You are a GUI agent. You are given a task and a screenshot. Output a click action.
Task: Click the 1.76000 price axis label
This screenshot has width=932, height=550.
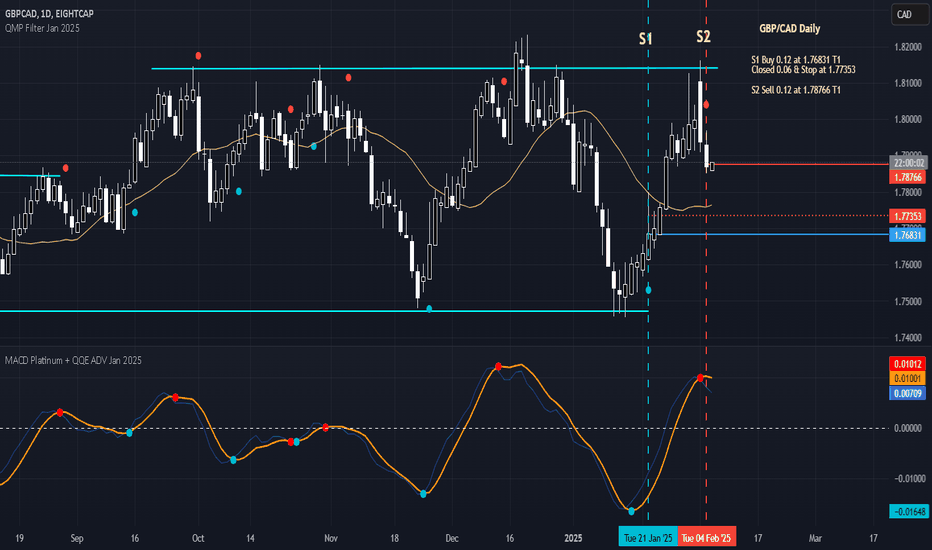point(908,265)
